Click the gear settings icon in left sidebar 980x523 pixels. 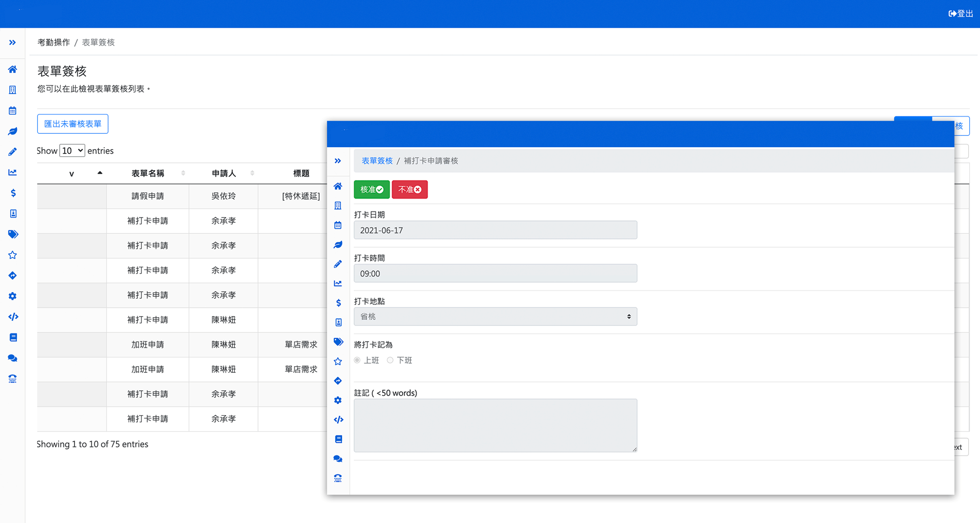pyautogui.click(x=13, y=296)
